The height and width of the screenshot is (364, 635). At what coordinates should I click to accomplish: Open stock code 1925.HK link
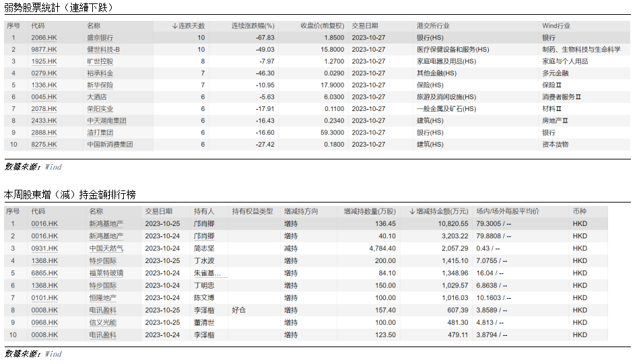point(44,61)
